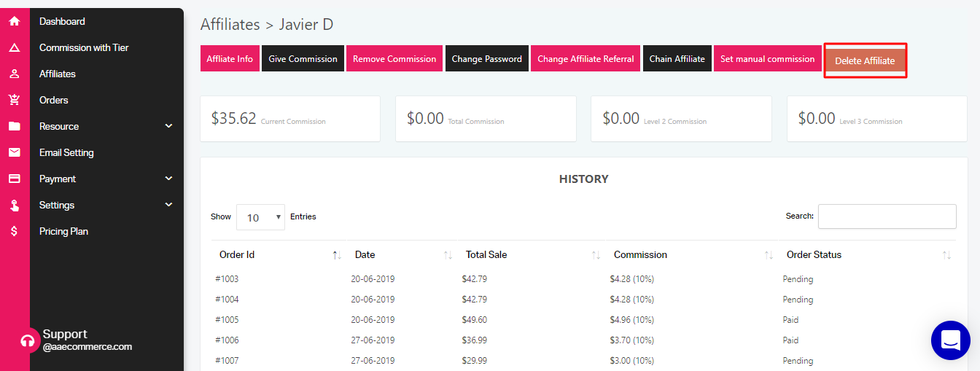Image resolution: width=980 pixels, height=371 pixels.
Task: Click the Delete Affiliate button
Action: (x=865, y=60)
